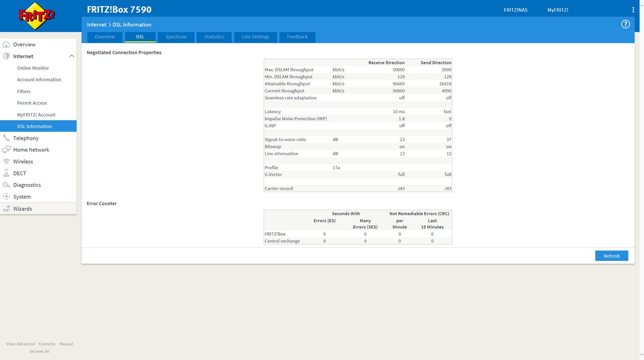Go to the Statistics tab
Screen dimensions: 644x360
pyautogui.click(x=214, y=37)
